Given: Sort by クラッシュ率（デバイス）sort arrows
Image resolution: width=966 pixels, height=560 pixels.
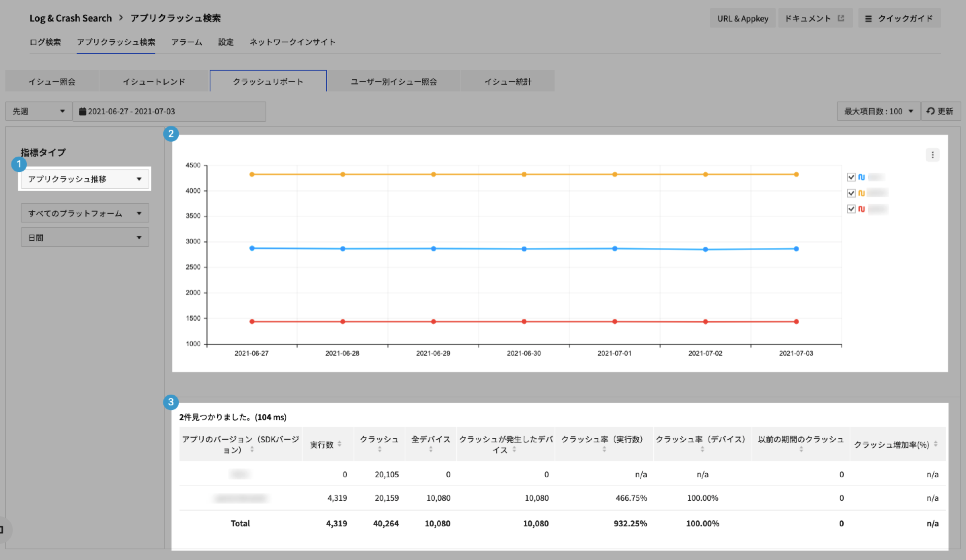Looking at the screenshot, I should click(x=702, y=449).
